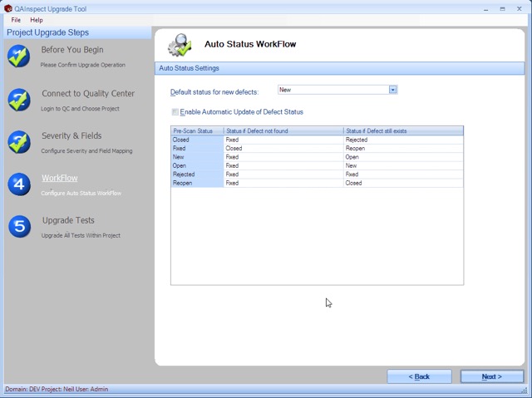Open the File menu
532x398 pixels.
click(x=16, y=20)
